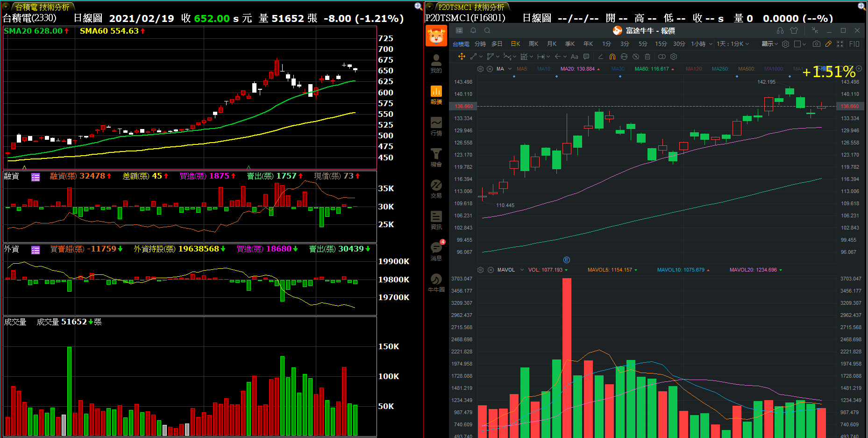Screen dimensions: 868x438
Task: Open the 消息 messages sidebar icon
Action: (436, 251)
